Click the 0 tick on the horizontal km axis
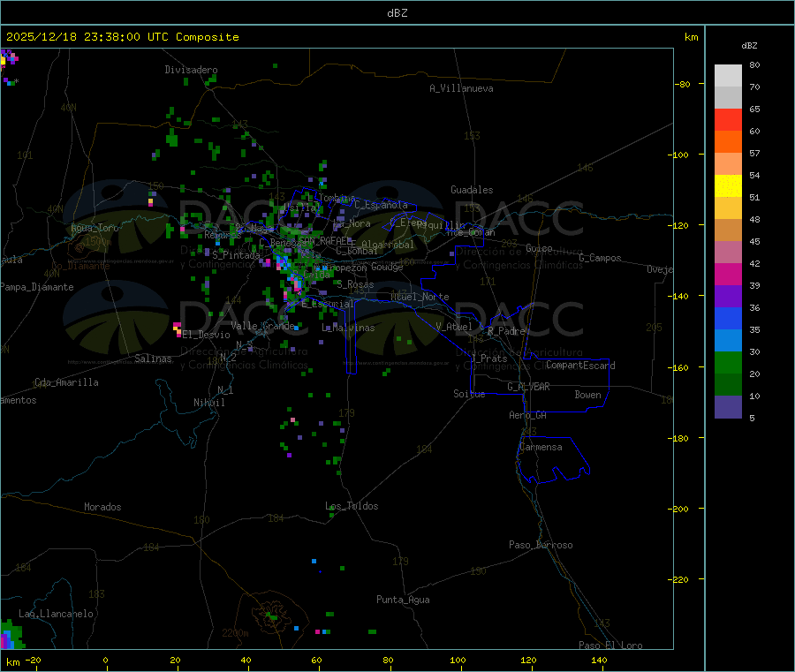The image size is (795, 672). [105, 661]
